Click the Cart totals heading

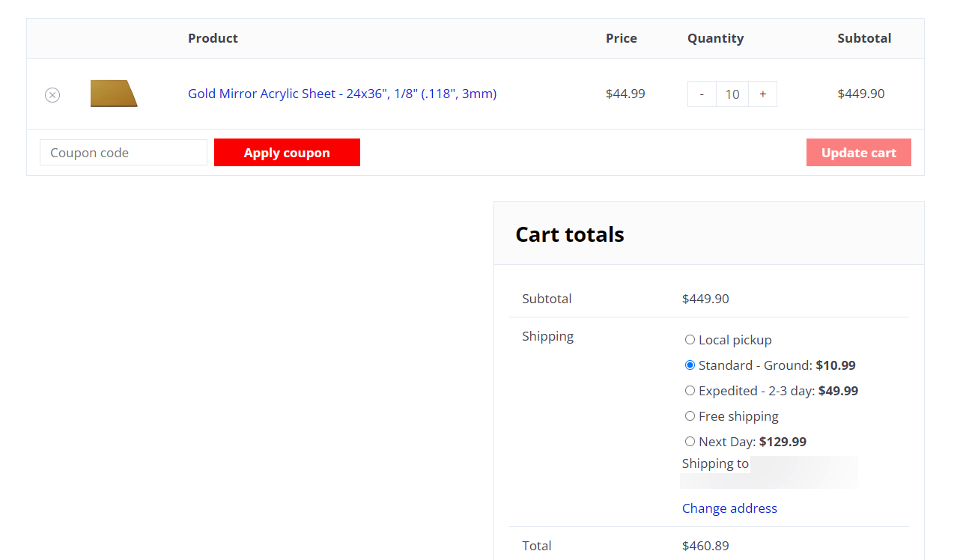pos(570,234)
